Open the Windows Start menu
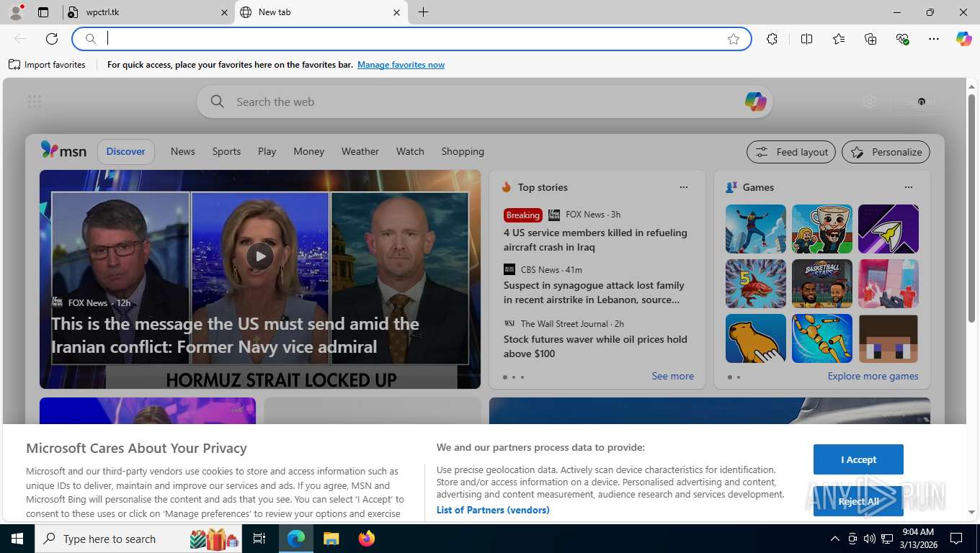This screenshot has height=553, width=980. [17, 539]
